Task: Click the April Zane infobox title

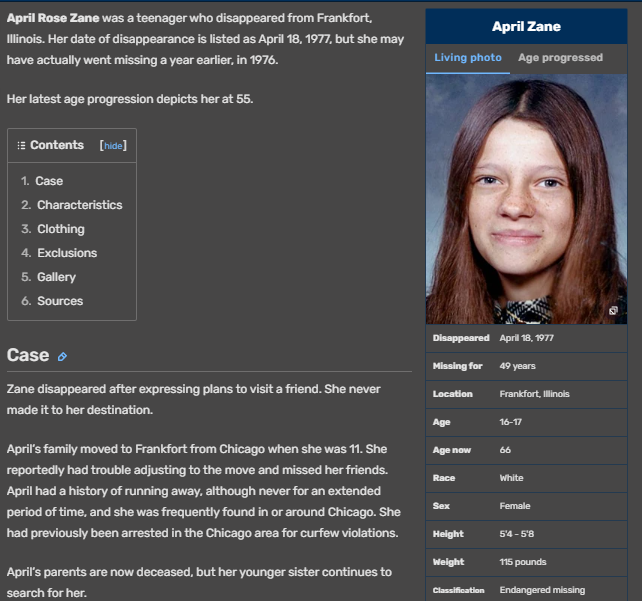Action: [x=526, y=27]
